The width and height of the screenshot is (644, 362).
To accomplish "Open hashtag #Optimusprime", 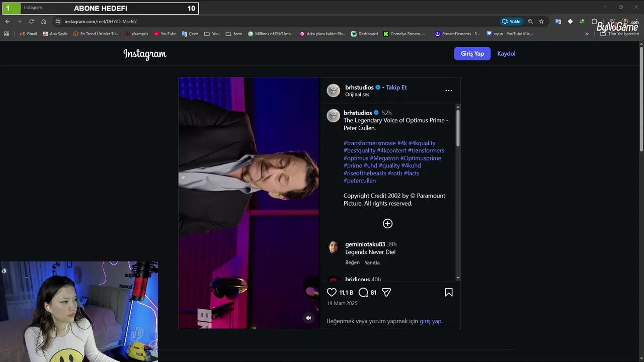I will tap(421, 158).
